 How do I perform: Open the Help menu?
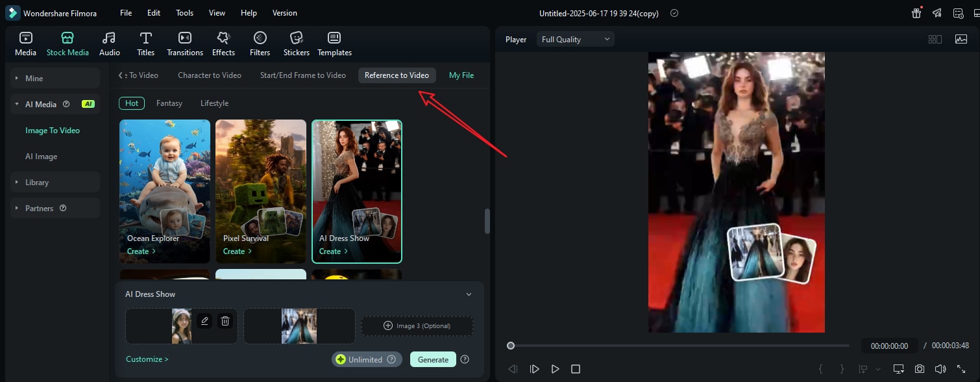(249, 13)
